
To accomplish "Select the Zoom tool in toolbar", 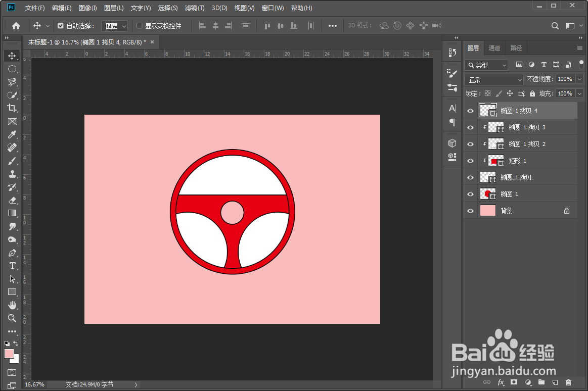I will pyautogui.click(x=12, y=318).
